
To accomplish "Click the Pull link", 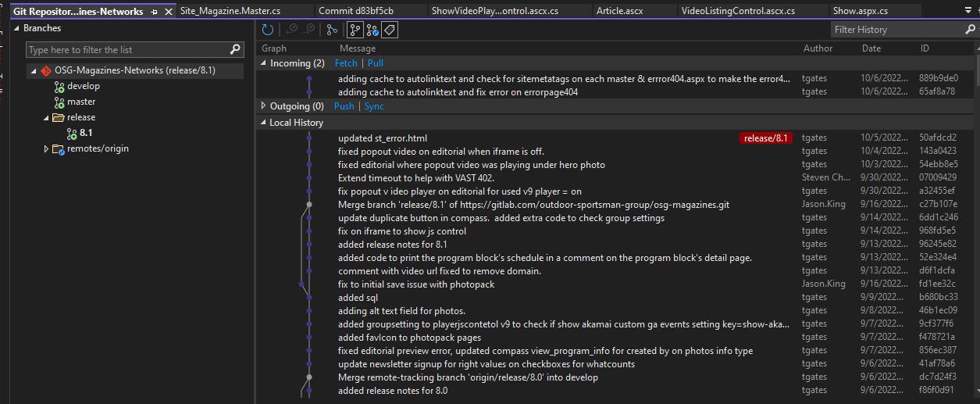I will (x=376, y=63).
